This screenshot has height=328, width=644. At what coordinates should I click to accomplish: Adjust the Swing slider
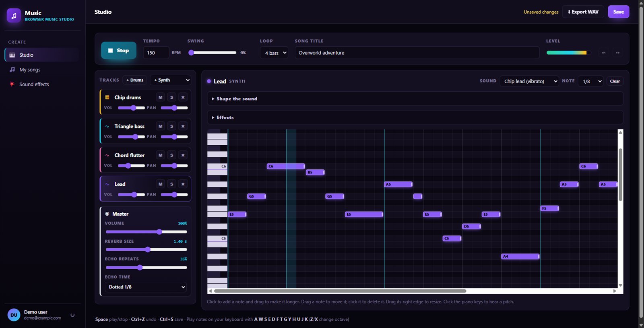[212, 53]
